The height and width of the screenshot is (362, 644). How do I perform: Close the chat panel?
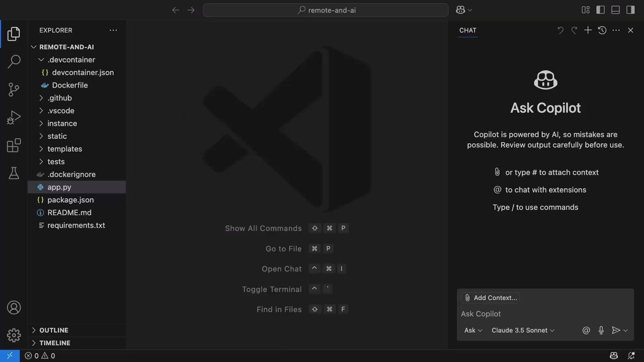[x=630, y=30]
